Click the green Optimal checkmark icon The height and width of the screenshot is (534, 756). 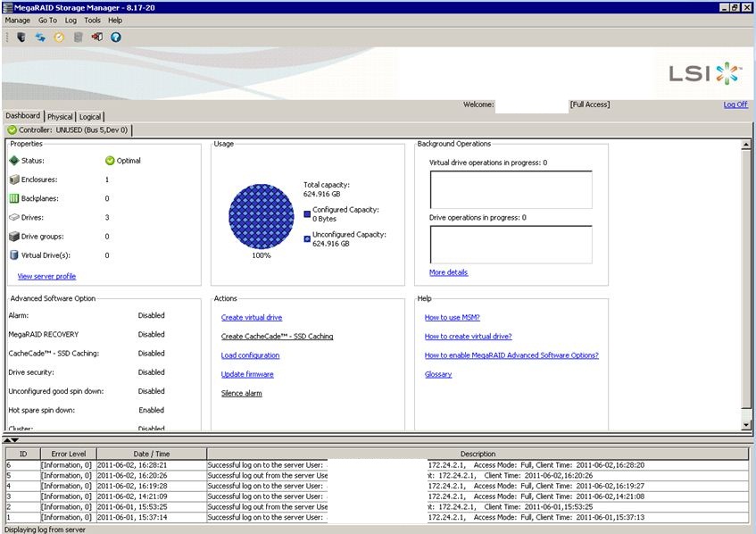click(x=110, y=161)
